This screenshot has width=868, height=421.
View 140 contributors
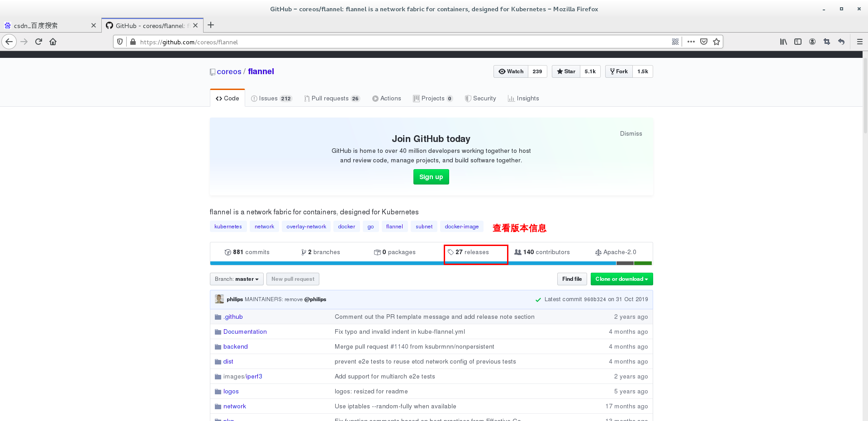(542, 252)
